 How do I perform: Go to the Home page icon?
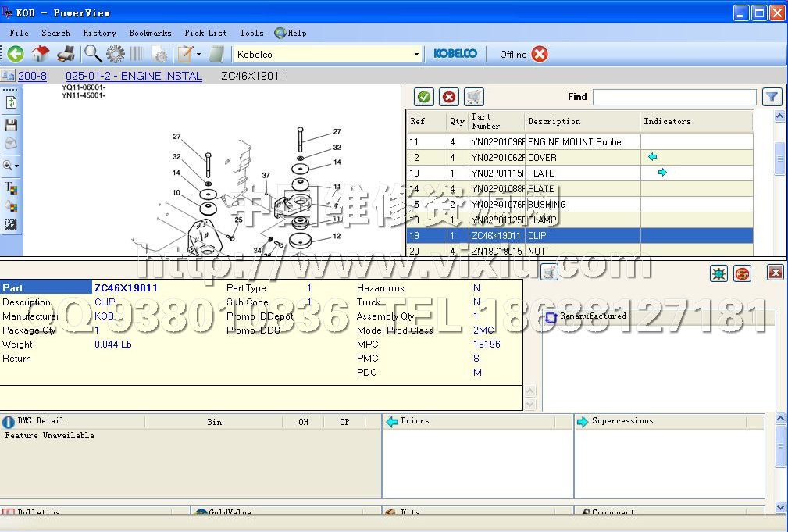coord(41,54)
